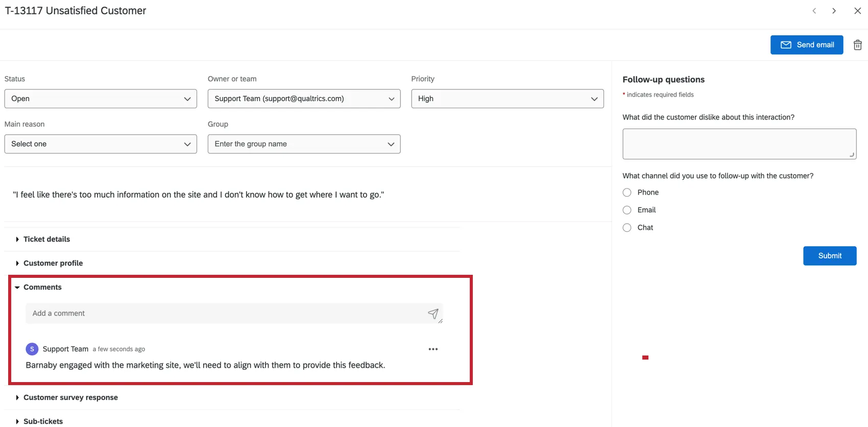Open the comment options three-dot menu
Viewport: 868px width, 427px height.
click(433, 349)
